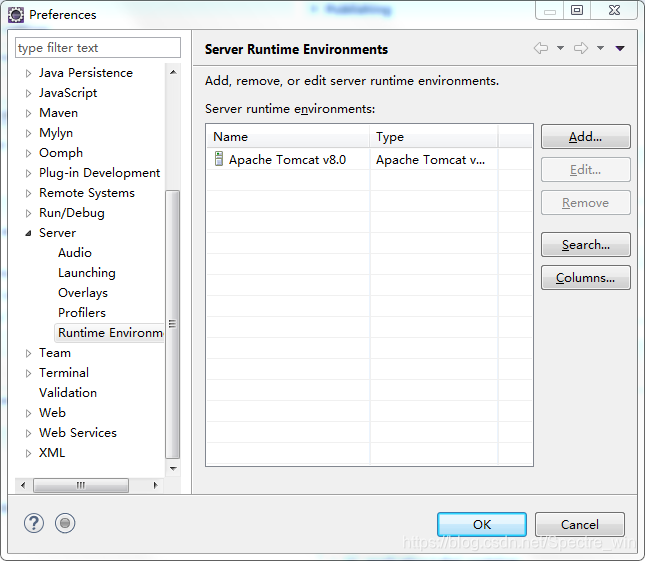Expand the XML tree node

click(28, 453)
